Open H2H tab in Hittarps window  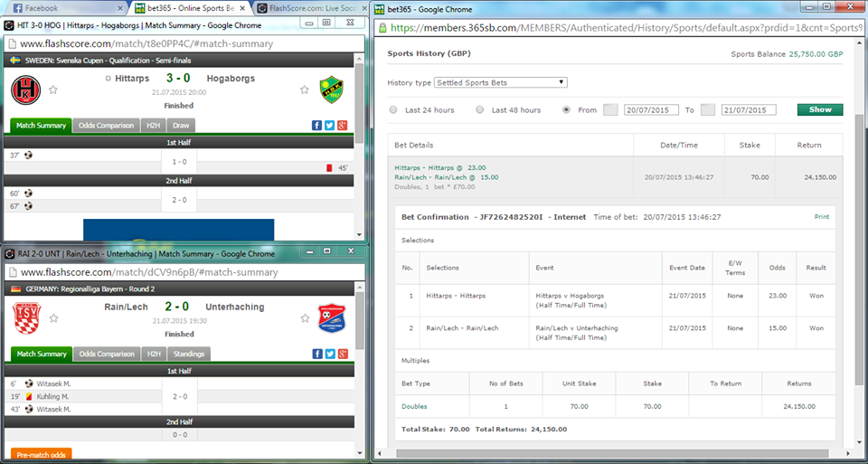[x=153, y=125]
